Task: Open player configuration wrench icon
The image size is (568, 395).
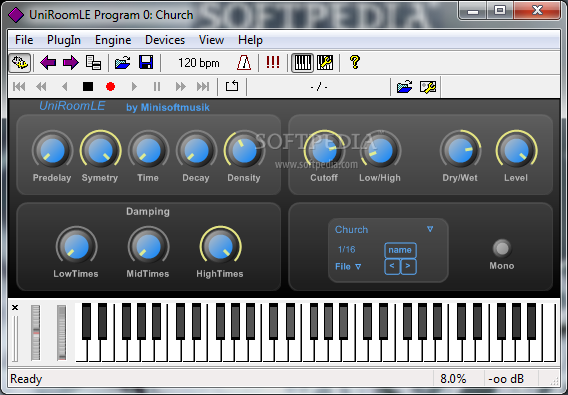Action: 428,87
